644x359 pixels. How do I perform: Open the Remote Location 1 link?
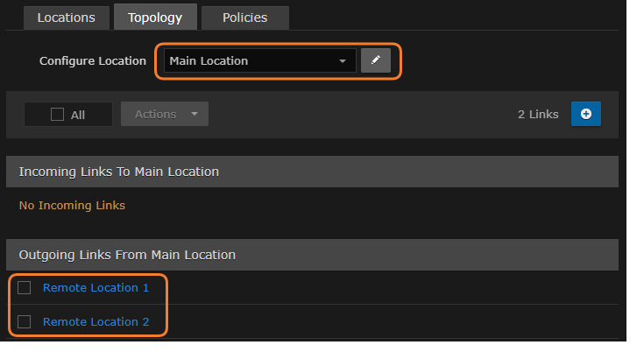96,287
